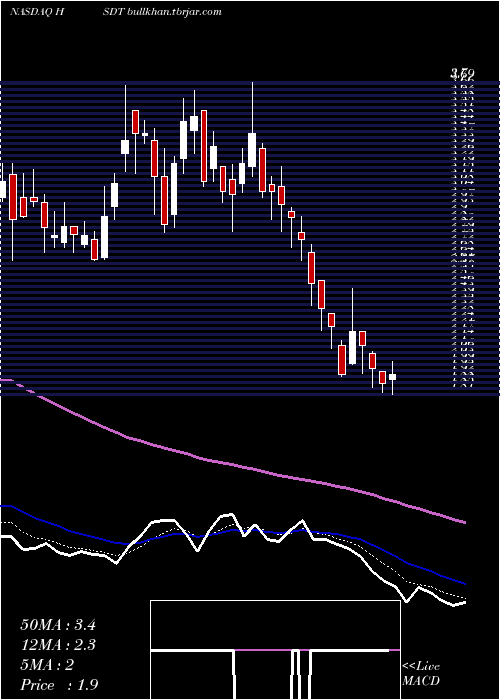Click the 5MA : 2 reading
Screen dimensions: 500x700
coord(47,665)
